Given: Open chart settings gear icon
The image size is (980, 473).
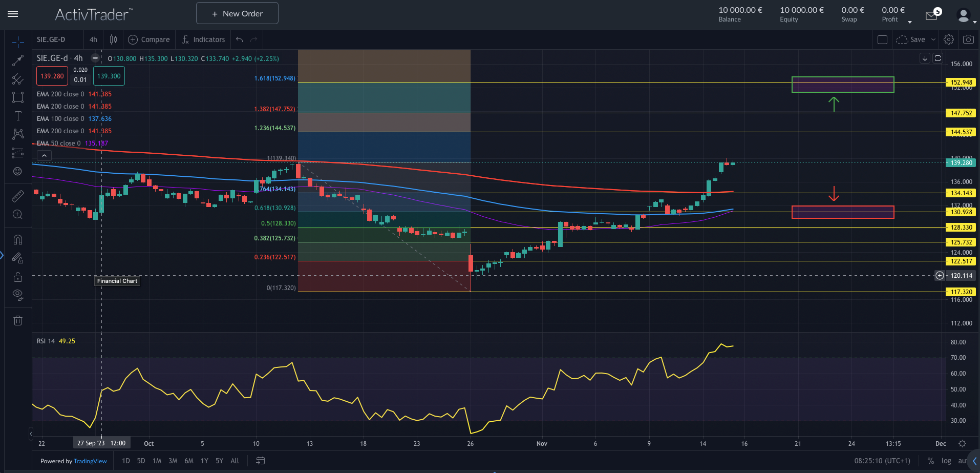Looking at the screenshot, I should (948, 39).
